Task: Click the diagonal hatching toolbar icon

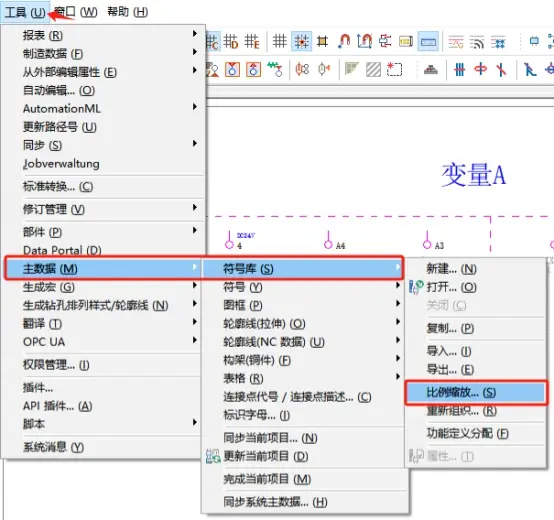Action: (x=373, y=69)
